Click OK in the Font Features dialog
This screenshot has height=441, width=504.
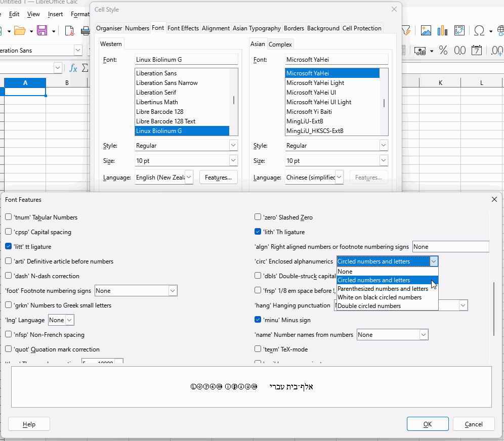[x=427, y=424]
